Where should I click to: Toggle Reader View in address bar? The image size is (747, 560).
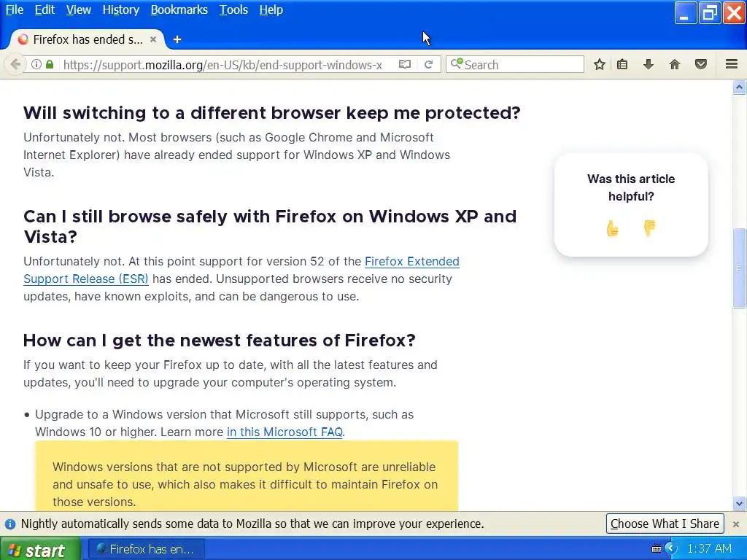(x=404, y=64)
